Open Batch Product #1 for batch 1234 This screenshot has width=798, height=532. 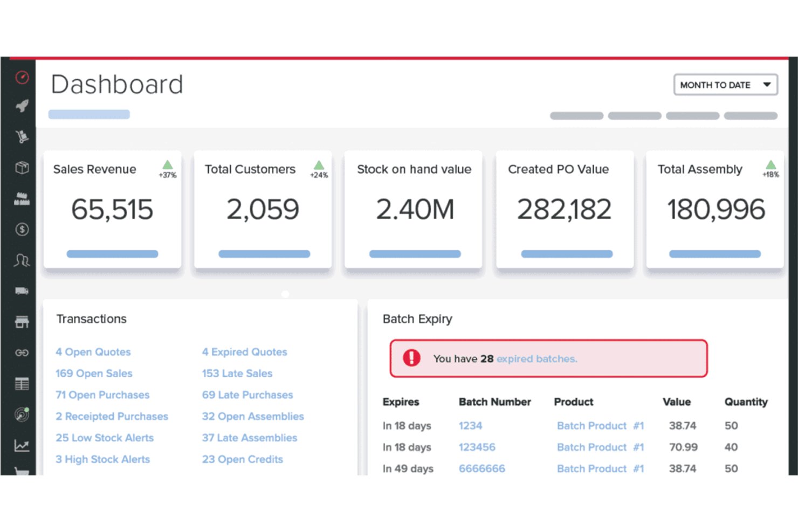601,426
